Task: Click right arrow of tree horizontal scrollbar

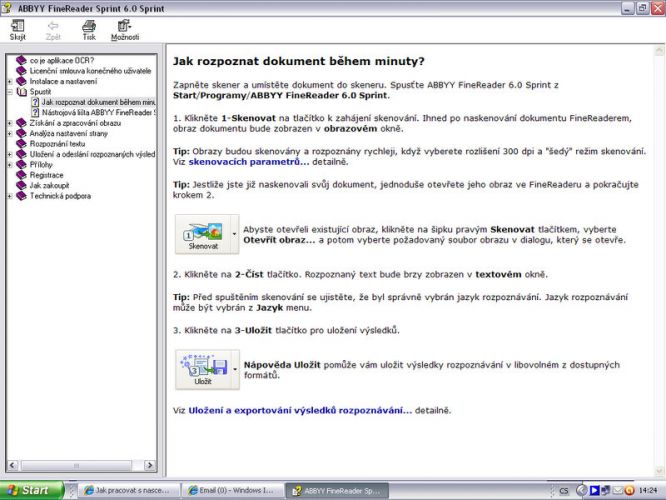Action: pos(150,465)
